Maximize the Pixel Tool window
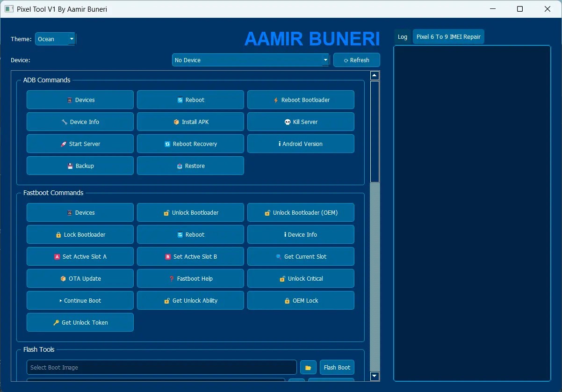 pyautogui.click(x=520, y=9)
